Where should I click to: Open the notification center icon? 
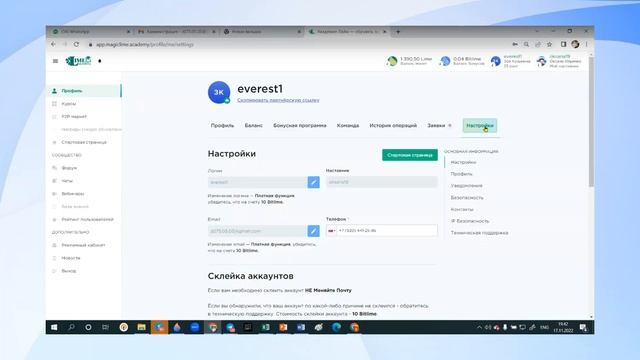[x=583, y=327]
